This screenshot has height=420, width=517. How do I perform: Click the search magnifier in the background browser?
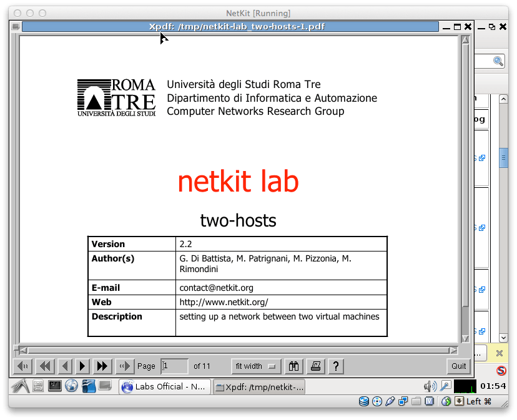tap(498, 61)
